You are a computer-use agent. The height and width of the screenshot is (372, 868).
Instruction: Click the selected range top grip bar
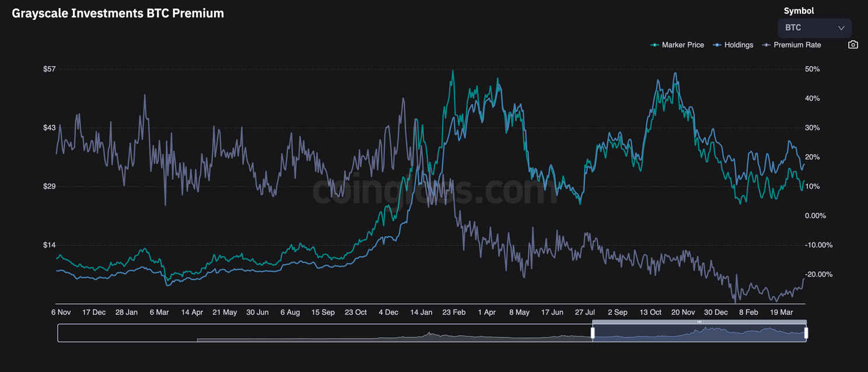[x=699, y=322]
